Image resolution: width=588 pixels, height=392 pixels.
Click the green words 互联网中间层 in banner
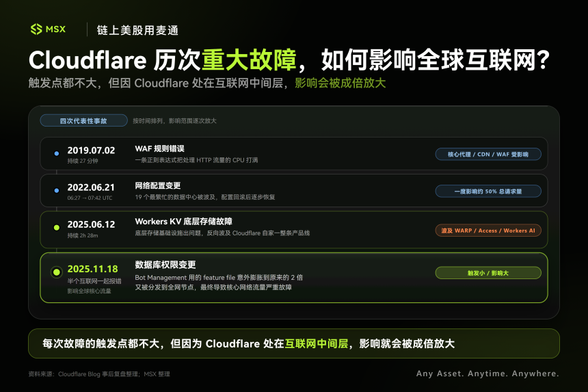click(x=317, y=343)
